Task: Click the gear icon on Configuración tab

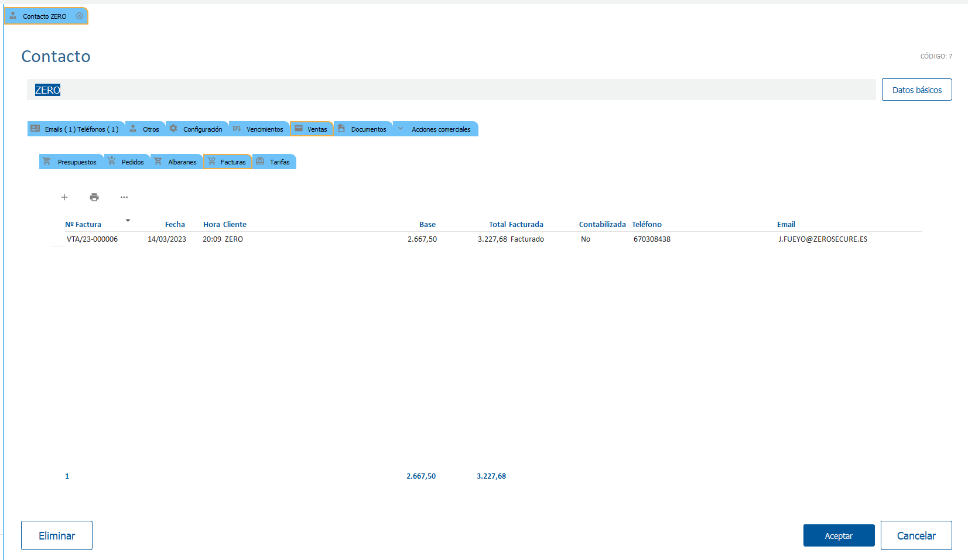Action: click(x=173, y=129)
